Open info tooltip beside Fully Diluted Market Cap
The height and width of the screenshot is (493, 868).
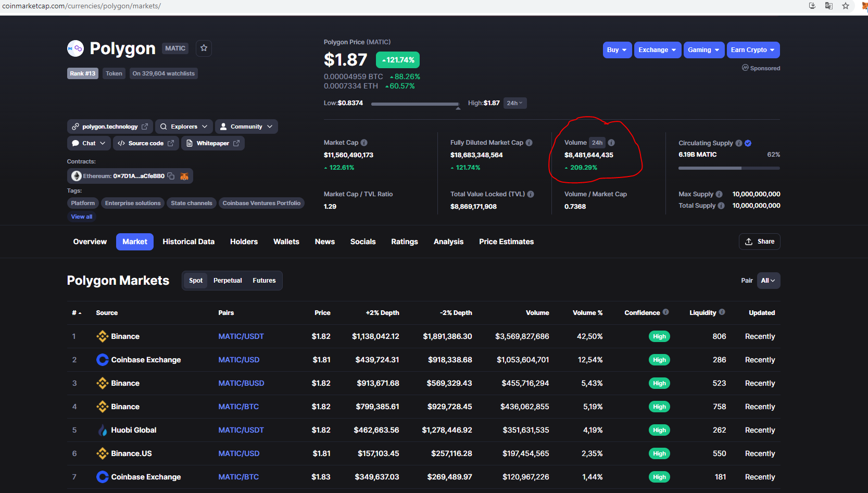(529, 143)
